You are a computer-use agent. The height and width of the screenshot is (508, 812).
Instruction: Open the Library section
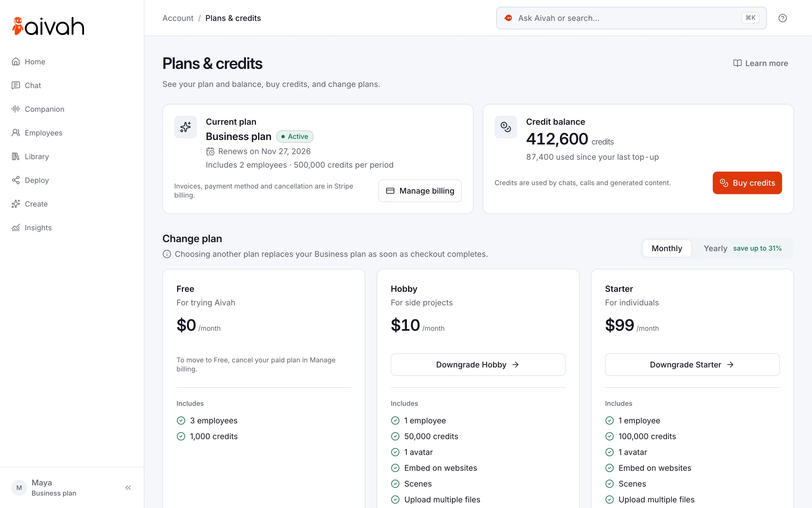(x=30, y=156)
